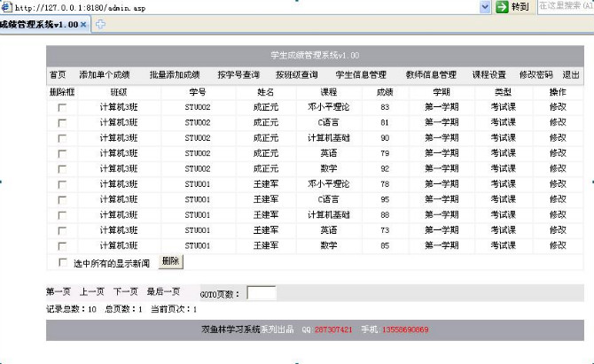594x364 pixels.
Task: Tick the 选中所有的显示新闻 checkbox
Action: tap(63, 263)
